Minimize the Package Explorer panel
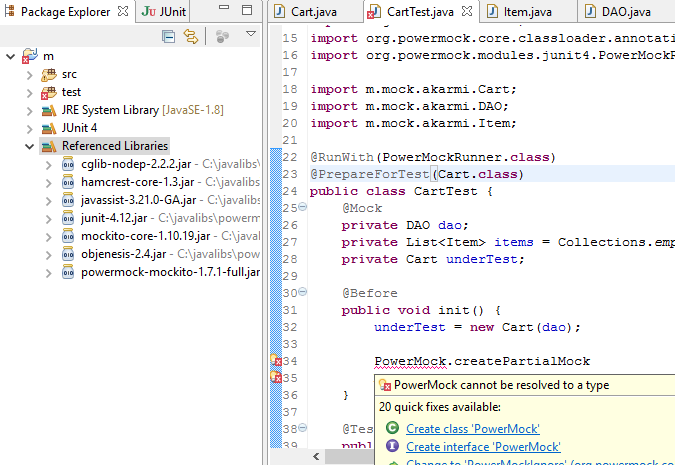This screenshot has width=675, height=465. (224, 7)
